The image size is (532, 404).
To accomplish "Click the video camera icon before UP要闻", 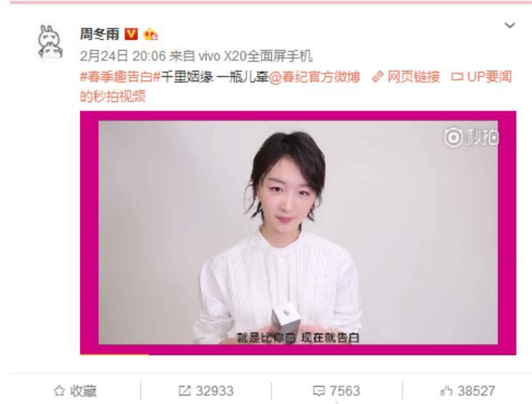I will (457, 77).
